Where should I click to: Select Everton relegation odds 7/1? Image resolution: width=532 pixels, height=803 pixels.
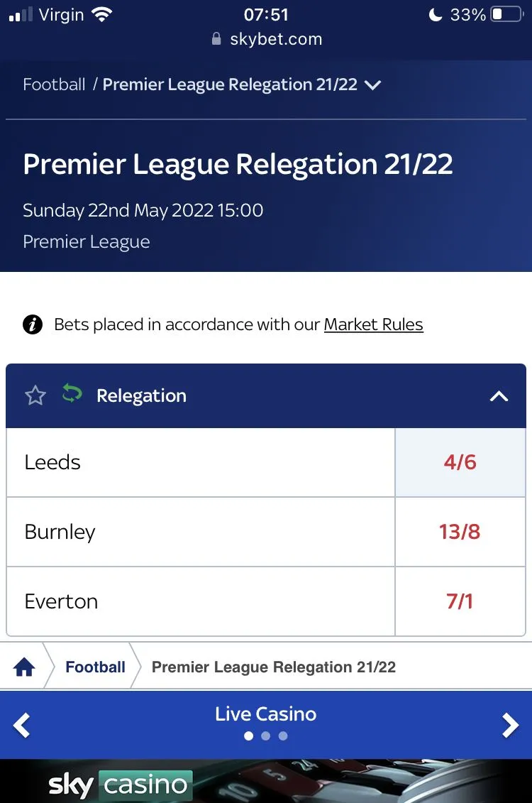460,601
